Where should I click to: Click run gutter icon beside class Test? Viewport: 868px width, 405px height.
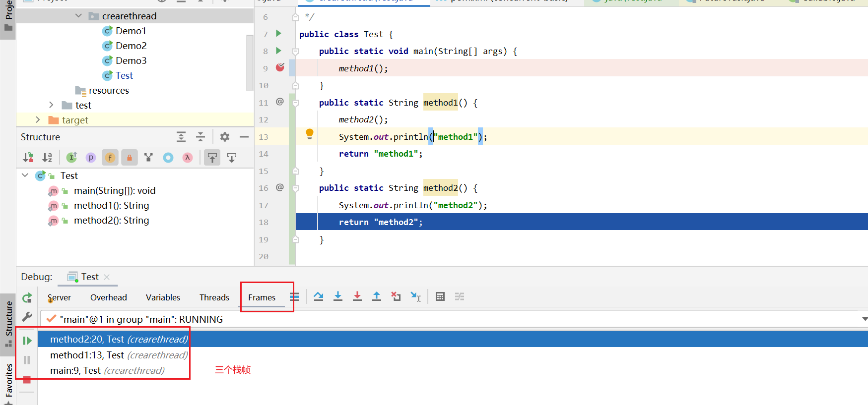pos(278,34)
